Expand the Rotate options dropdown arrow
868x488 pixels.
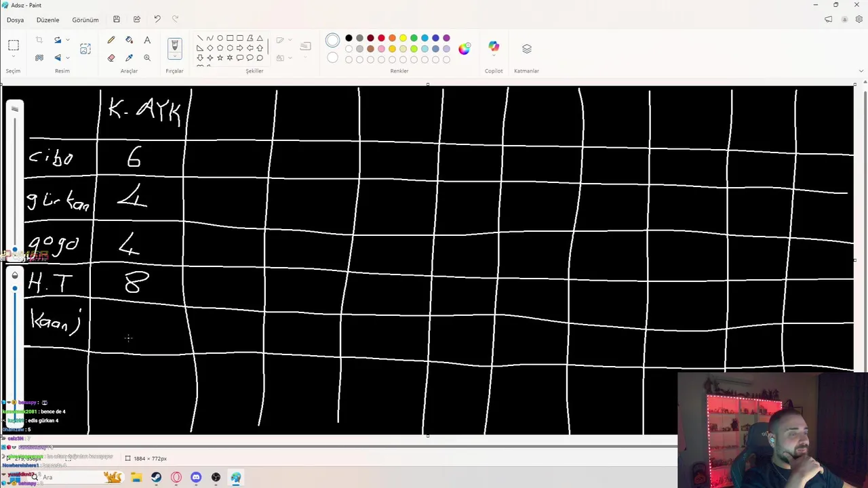(x=68, y=40)
